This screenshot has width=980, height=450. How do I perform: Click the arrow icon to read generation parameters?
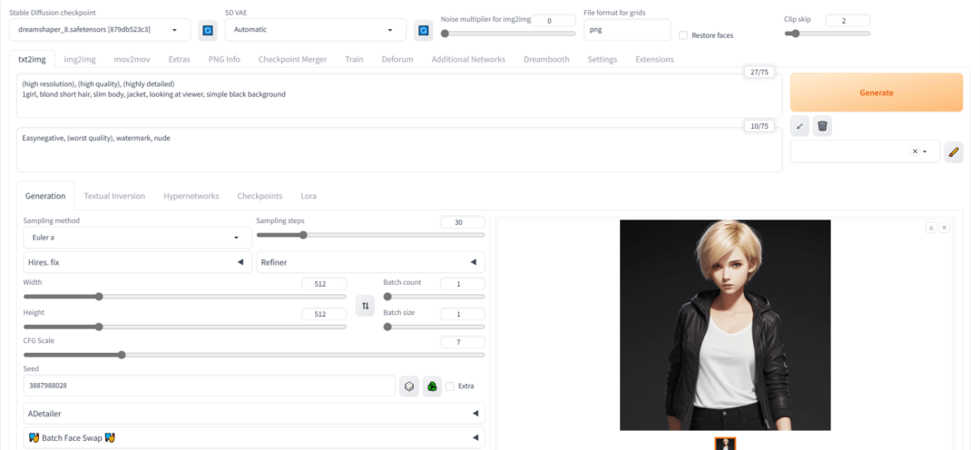click(799, 126)
